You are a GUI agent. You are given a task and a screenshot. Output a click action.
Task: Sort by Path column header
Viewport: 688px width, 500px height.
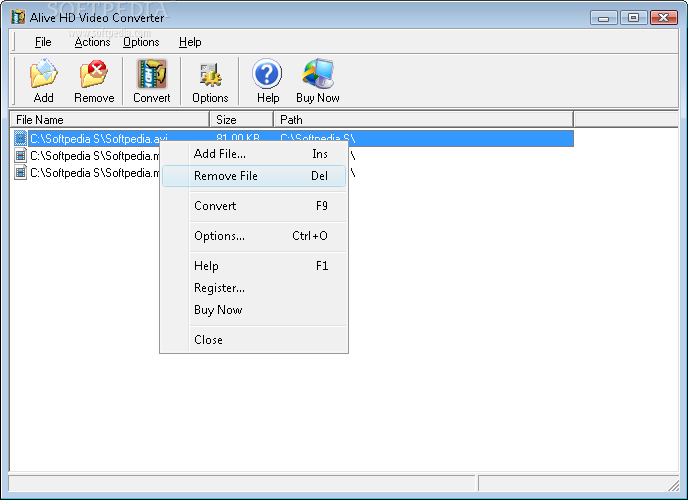(423, 120)
